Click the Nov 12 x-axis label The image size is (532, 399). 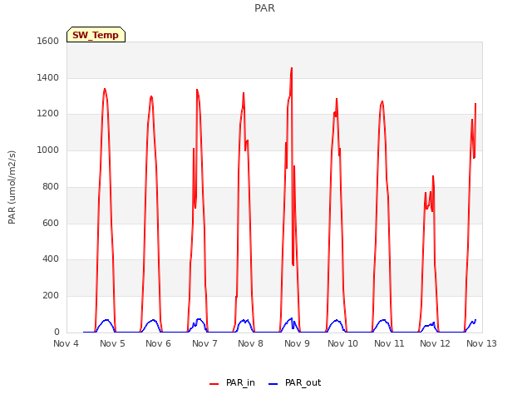click(435, 343)
